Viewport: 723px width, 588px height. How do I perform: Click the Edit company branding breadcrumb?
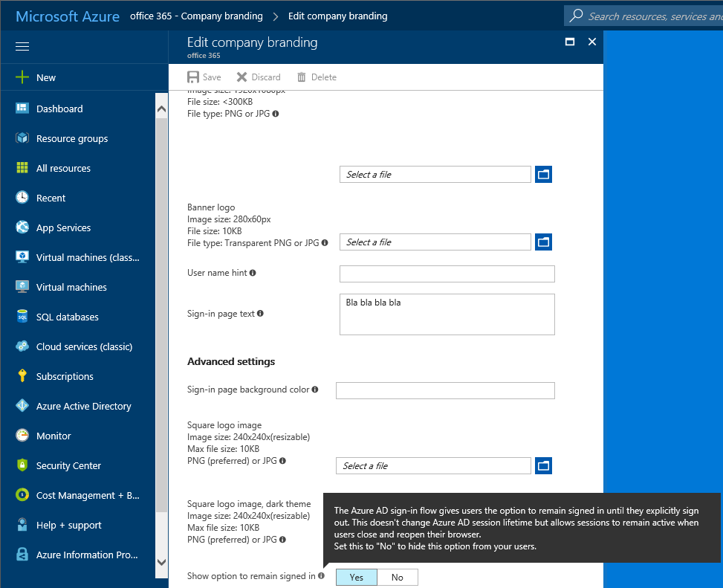tap(337, 16)
